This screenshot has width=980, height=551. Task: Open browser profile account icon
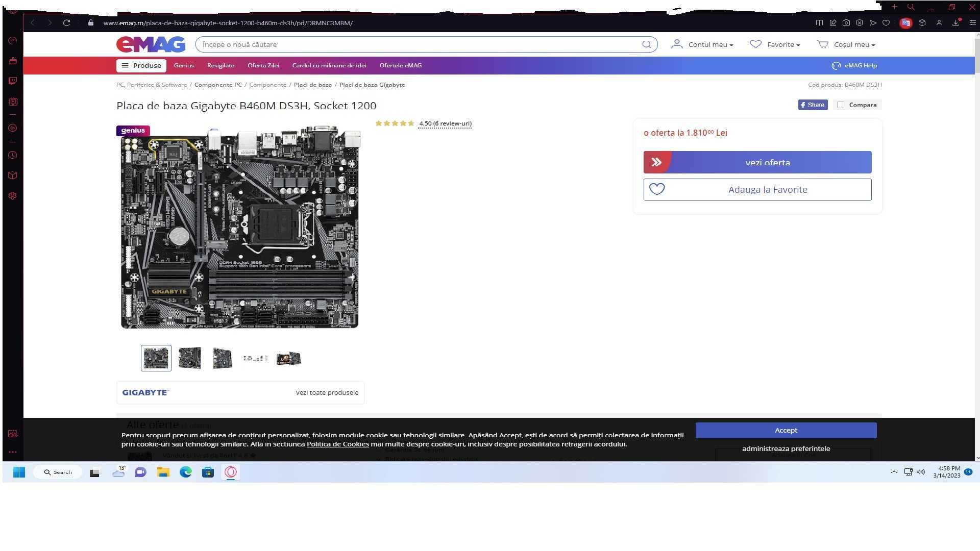pos(939,23)
